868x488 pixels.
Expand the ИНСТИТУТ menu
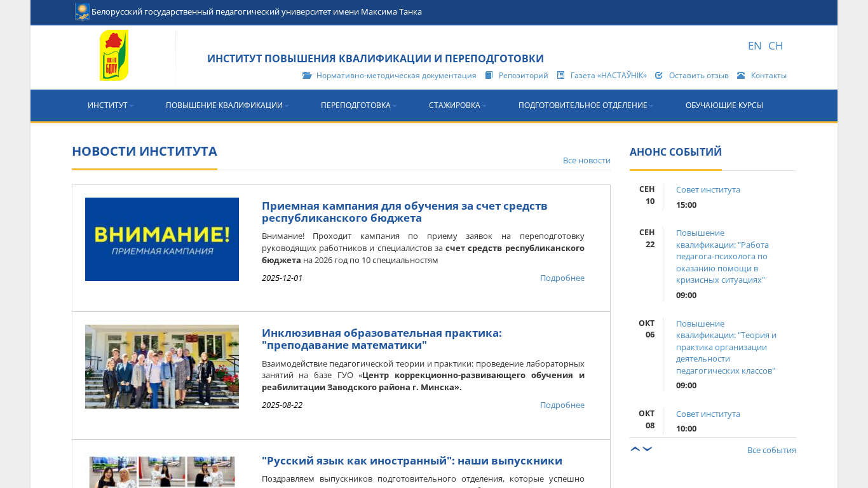tap(111, 105)
